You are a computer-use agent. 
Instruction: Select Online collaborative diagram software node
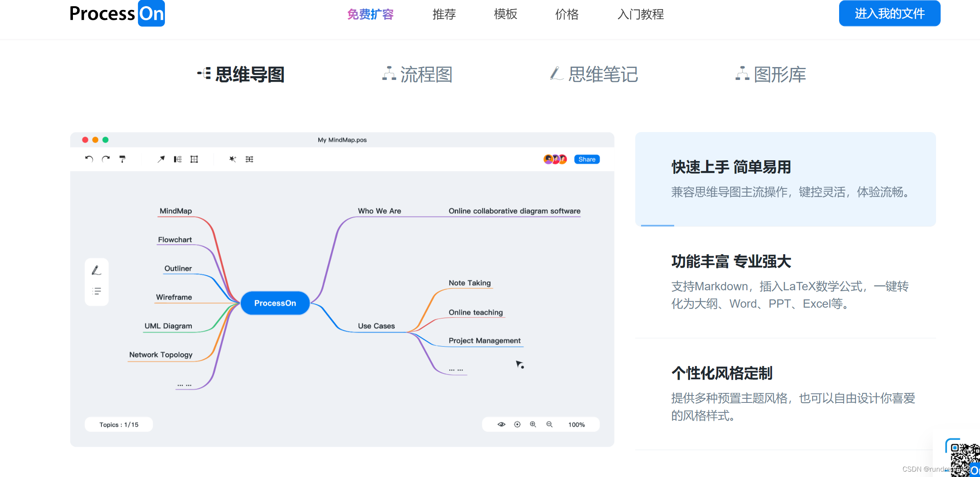(x=515, y=211)
